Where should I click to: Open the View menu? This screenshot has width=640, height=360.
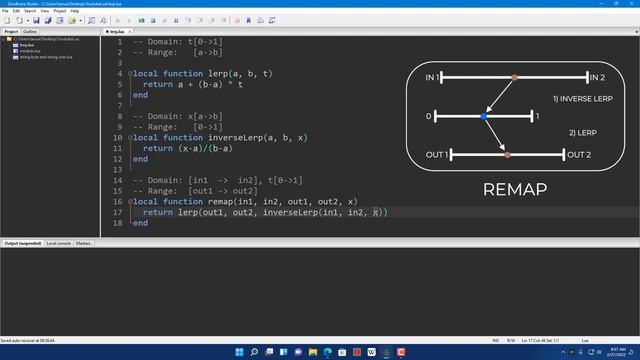point(45,11)
